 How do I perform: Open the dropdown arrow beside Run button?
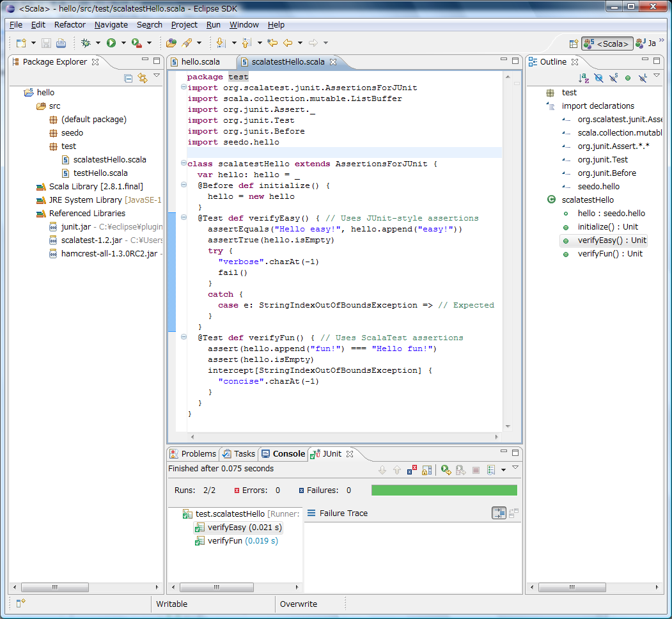[x=122, y=43]
